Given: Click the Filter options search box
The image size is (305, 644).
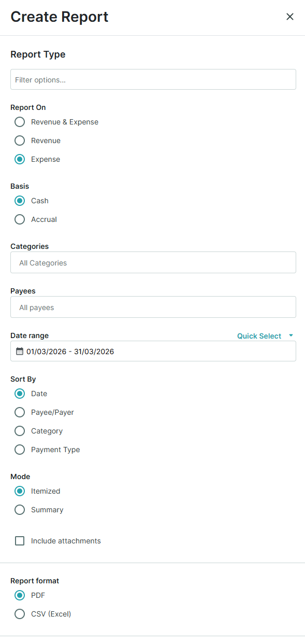Looking at the screenshot, I should tap(153, 79).
